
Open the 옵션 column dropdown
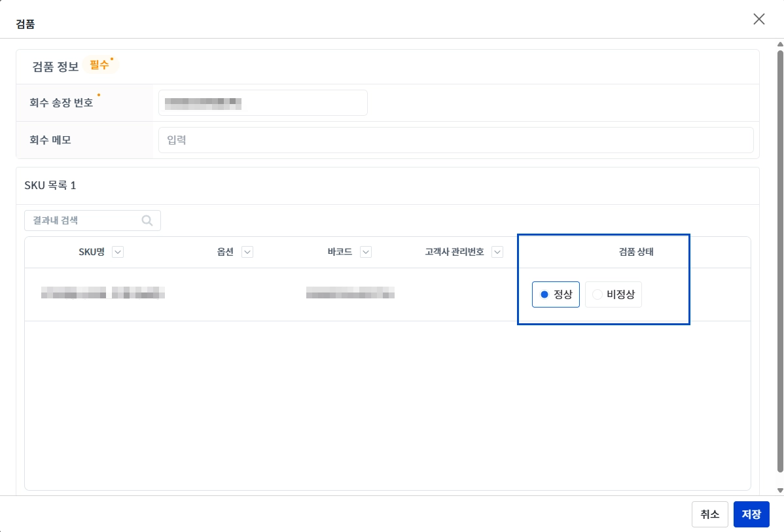(x=247, y=252)
